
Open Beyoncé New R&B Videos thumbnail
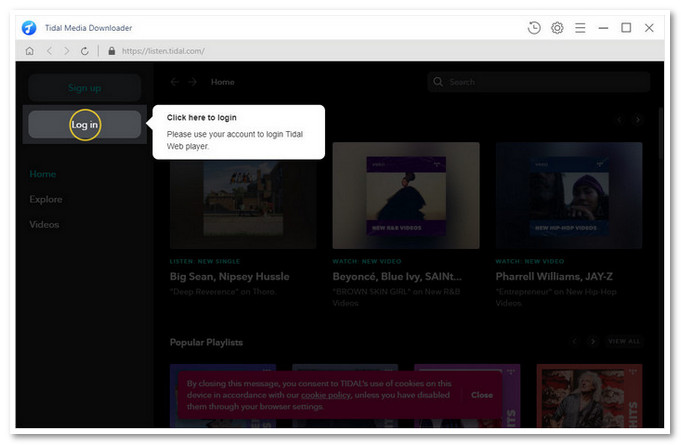coord(406,195)
